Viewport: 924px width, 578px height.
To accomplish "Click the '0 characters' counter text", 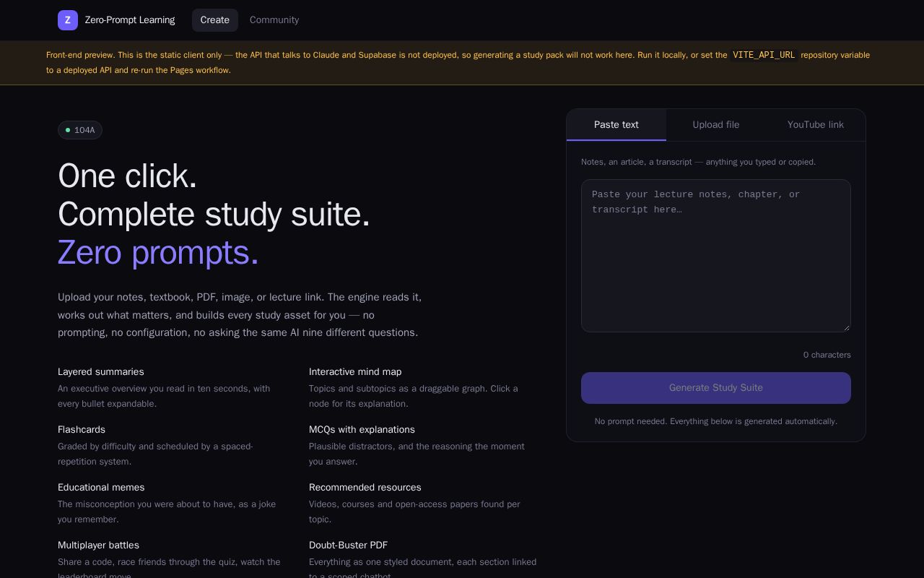I will (827, 355).
